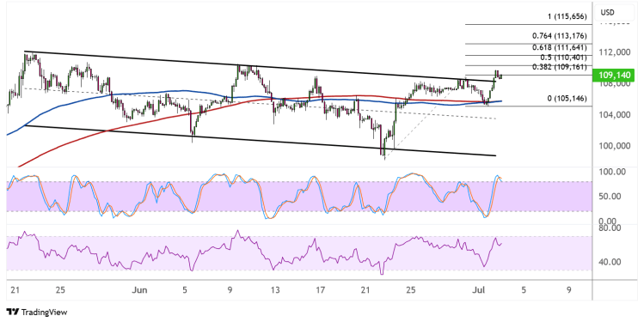Click the 21 date label at axis start

click(x=15, y=290)
